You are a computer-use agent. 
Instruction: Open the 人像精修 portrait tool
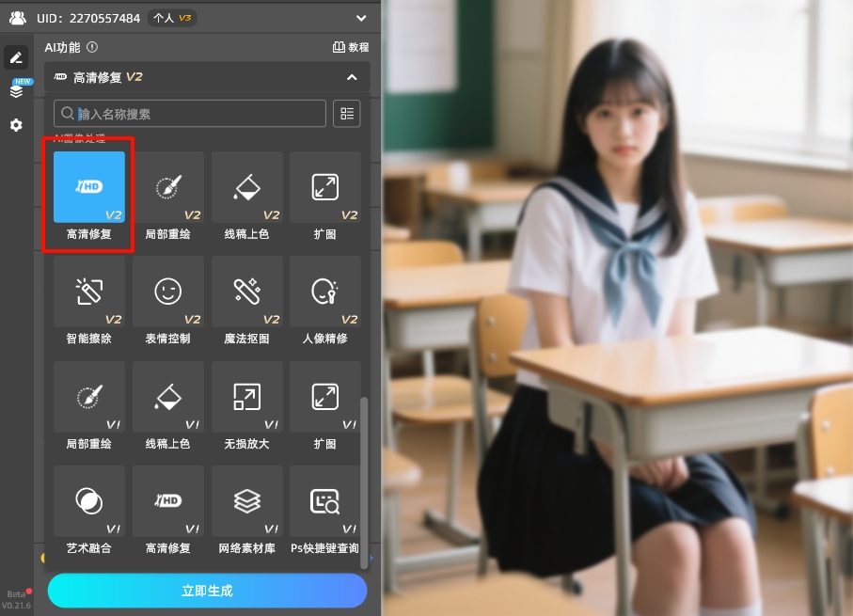pyautogui.click(x=324, y=292)
